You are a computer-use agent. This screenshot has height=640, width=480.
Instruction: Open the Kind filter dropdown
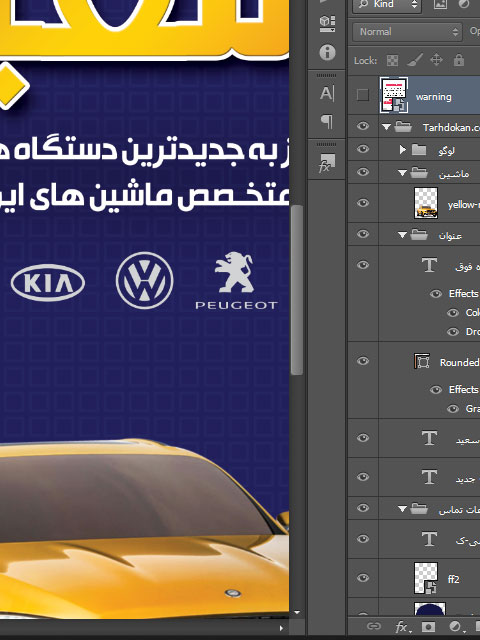pos(386,4)
